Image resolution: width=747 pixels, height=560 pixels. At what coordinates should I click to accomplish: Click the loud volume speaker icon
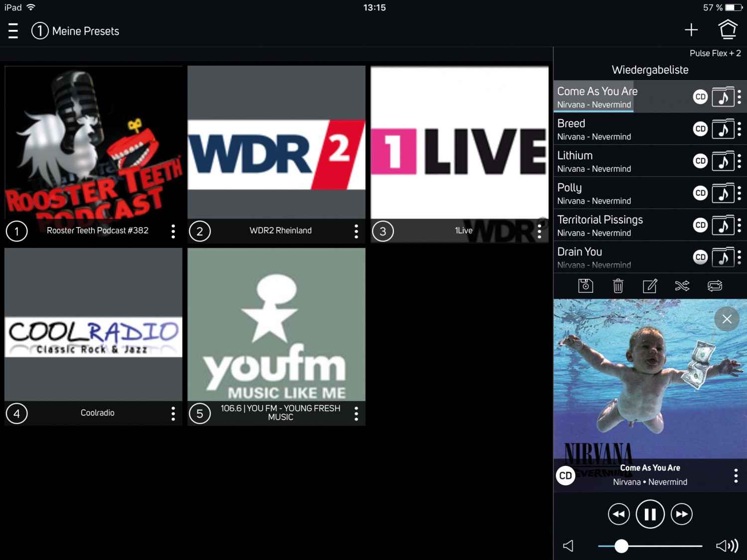click(x=727, y=546)
